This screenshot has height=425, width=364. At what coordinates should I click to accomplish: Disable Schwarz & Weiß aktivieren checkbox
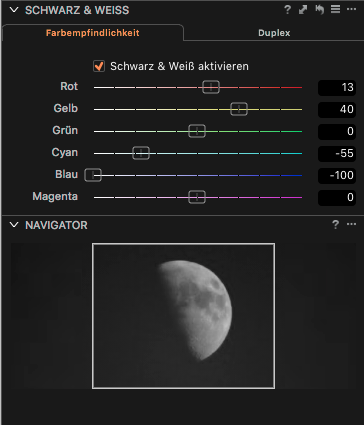pyautogui.click(x=99, y=66)
